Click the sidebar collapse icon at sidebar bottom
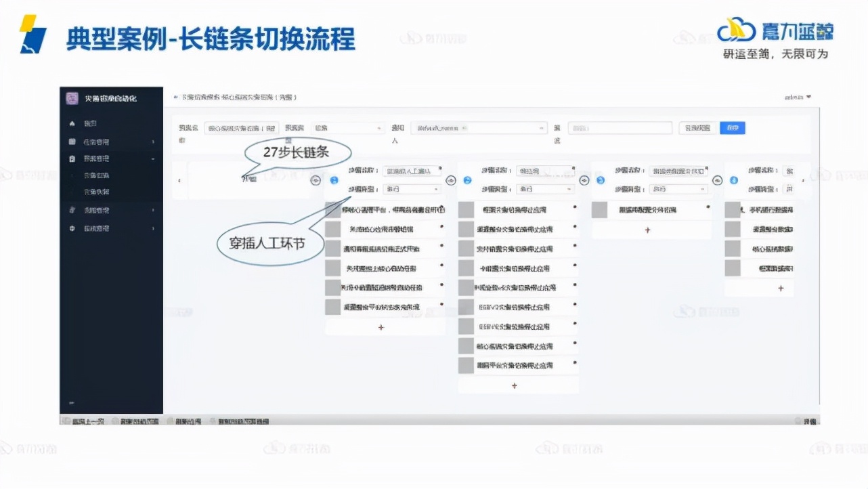 [x=72, y=403]
